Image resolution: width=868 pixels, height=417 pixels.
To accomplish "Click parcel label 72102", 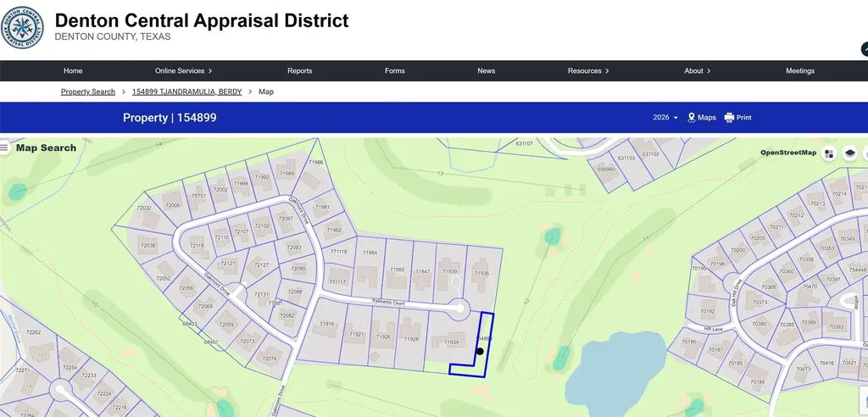I will [x=262, y=226].
